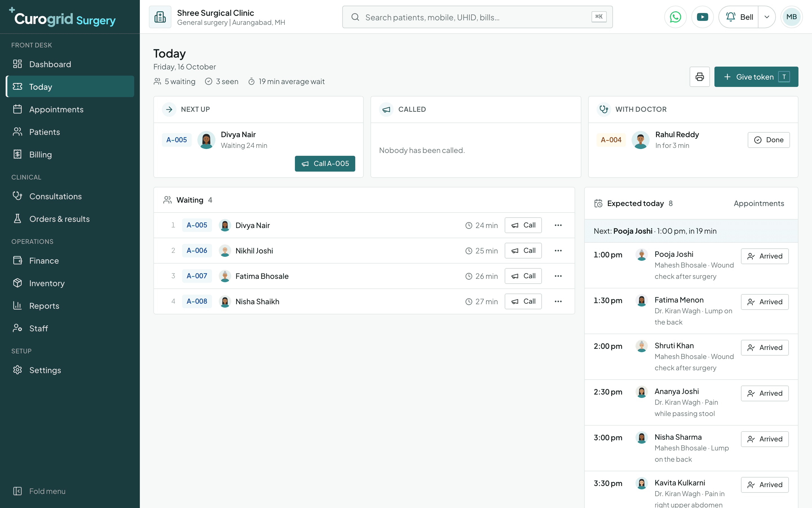Open Dashboard in sidebar
This screenshot has height=508, width=812.
(x=70, y=64)
